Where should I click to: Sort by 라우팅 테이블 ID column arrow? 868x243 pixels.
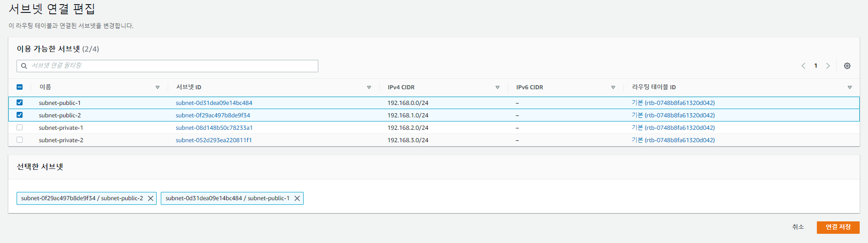click(x=850, y=87)
